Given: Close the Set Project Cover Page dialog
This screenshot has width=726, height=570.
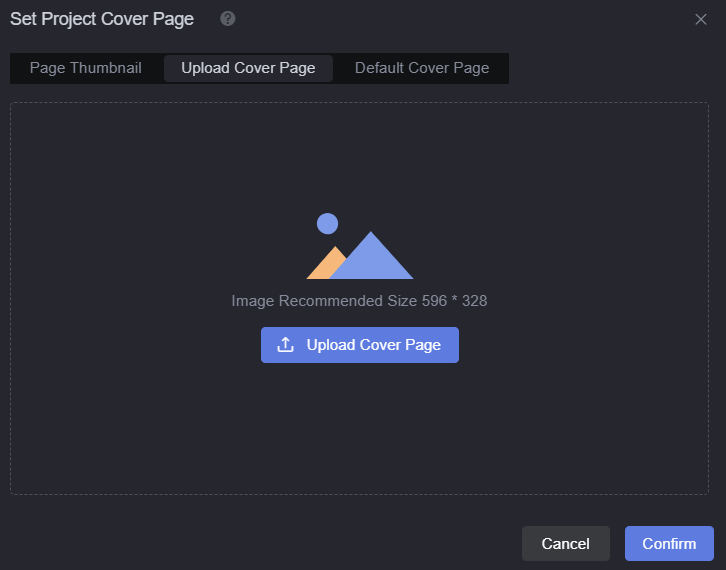Looking at the screenshot, I should pos(701,19).
